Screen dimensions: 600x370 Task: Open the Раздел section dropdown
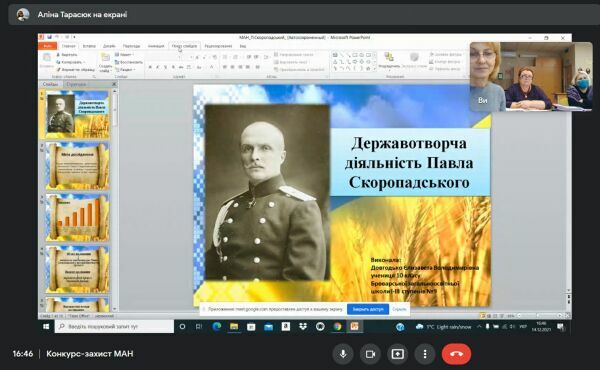click(125, 70)
